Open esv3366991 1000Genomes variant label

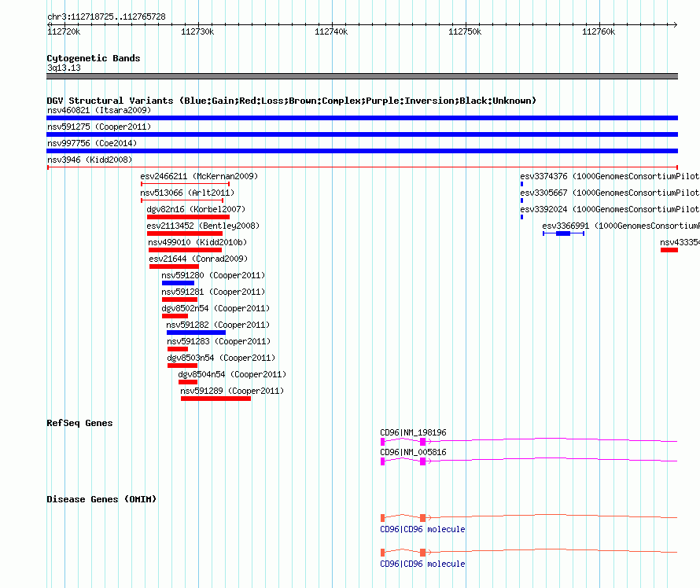click(x=621, y=226)
